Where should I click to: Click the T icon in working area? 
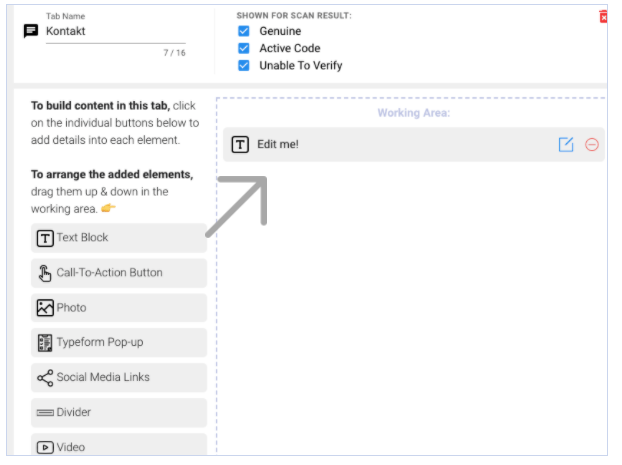(x=240, y=144)
